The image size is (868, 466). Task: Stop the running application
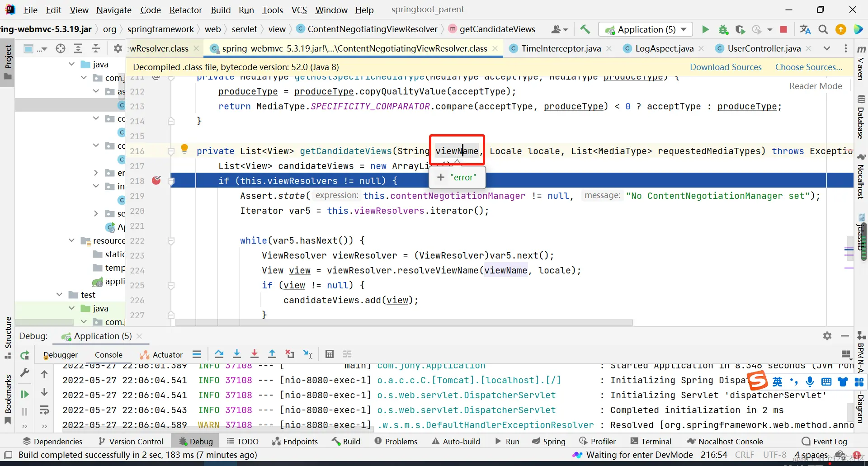(x=783, y=29)
